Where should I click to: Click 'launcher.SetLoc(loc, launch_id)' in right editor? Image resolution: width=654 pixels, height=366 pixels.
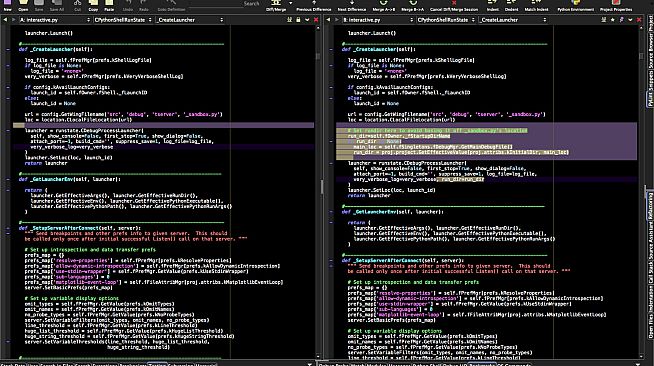pyautogui.click(x=392, y=190)
